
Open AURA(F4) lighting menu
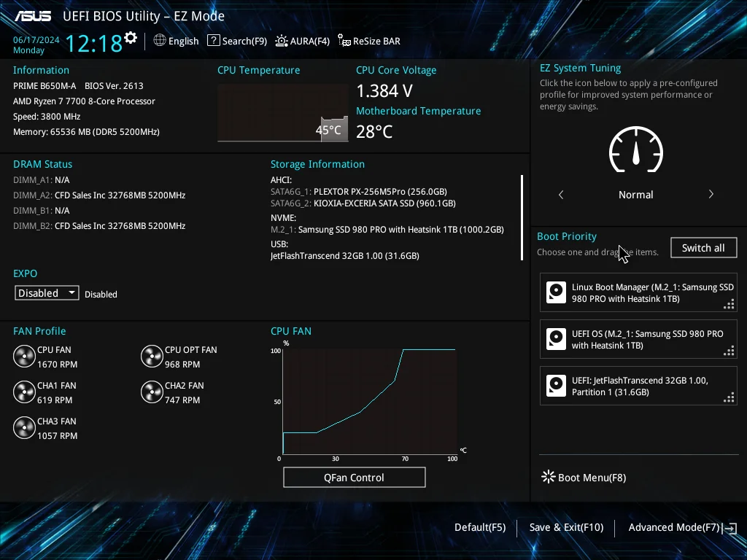coord(303,41)
